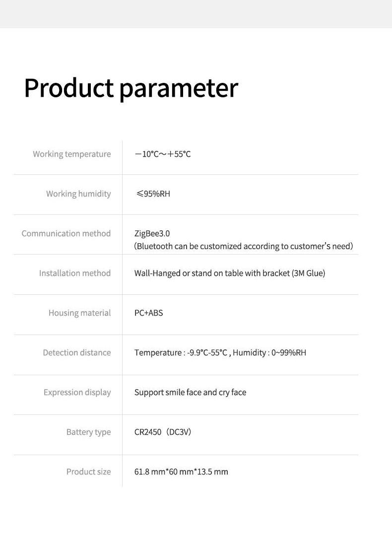Select the "Product size" label
The width and height of the screenshot is (392, 542).
88,472
